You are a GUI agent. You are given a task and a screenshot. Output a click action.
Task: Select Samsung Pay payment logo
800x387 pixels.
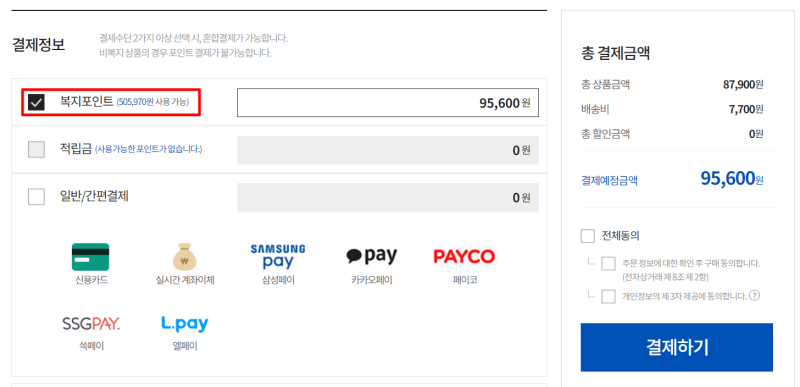tap(278, 256)
